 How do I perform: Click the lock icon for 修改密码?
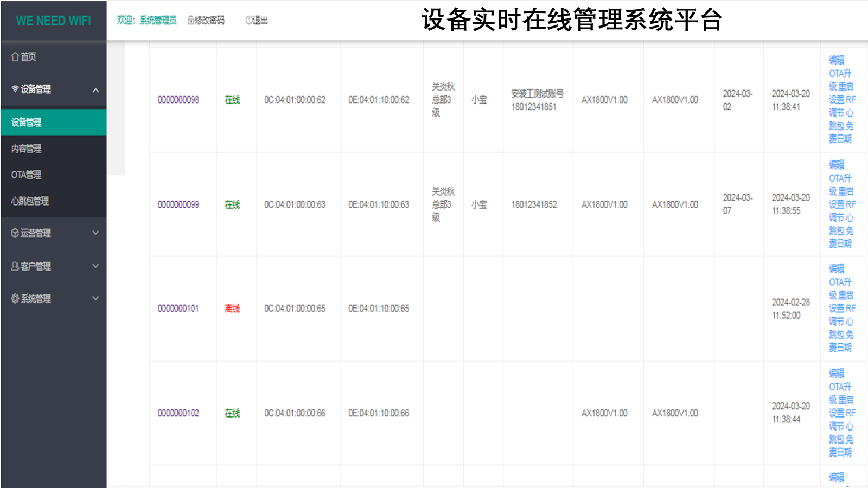point(191,20)
